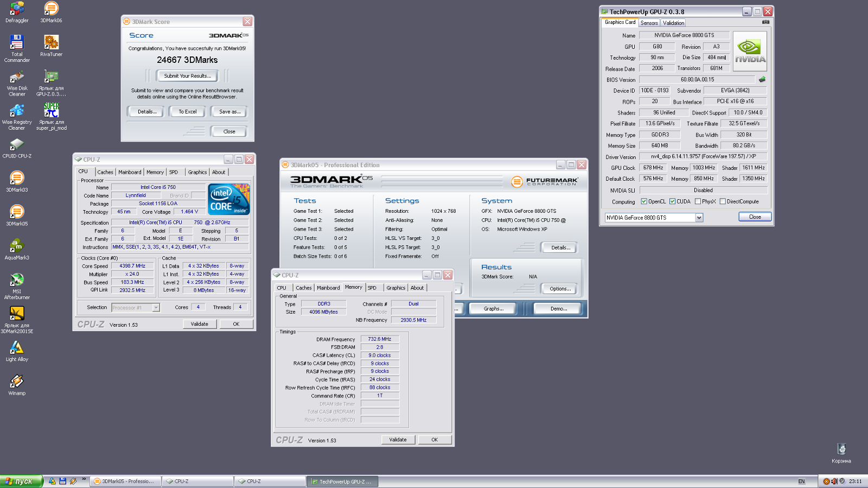
Task: Click Validate in left CPU-Z window
Action: [199, 324]
